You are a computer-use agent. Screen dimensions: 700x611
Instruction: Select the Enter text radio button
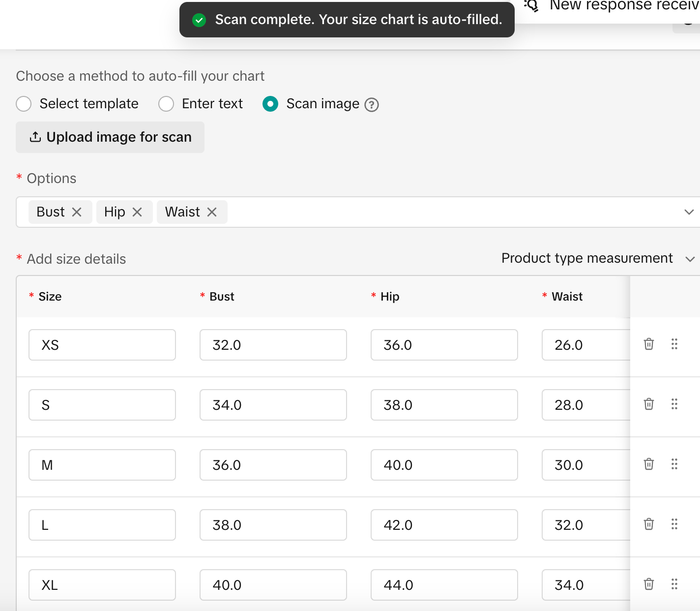(166, 104)
